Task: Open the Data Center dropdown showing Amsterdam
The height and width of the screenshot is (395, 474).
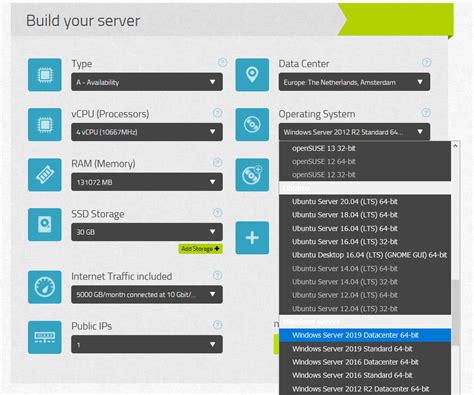Action: pyautogui.click(x=354, y=82)
